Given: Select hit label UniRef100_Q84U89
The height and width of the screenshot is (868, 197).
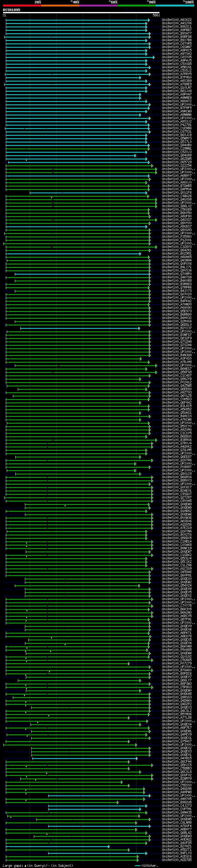Looking at the screenshot, I should tap(177, 155).
